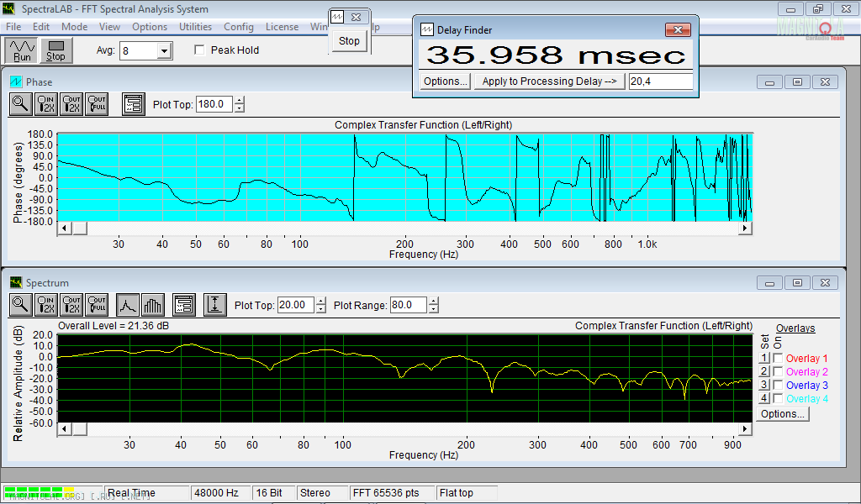Click the Delay Finder delay value field
Screen dimensions: 861x504
coord(661,81)
